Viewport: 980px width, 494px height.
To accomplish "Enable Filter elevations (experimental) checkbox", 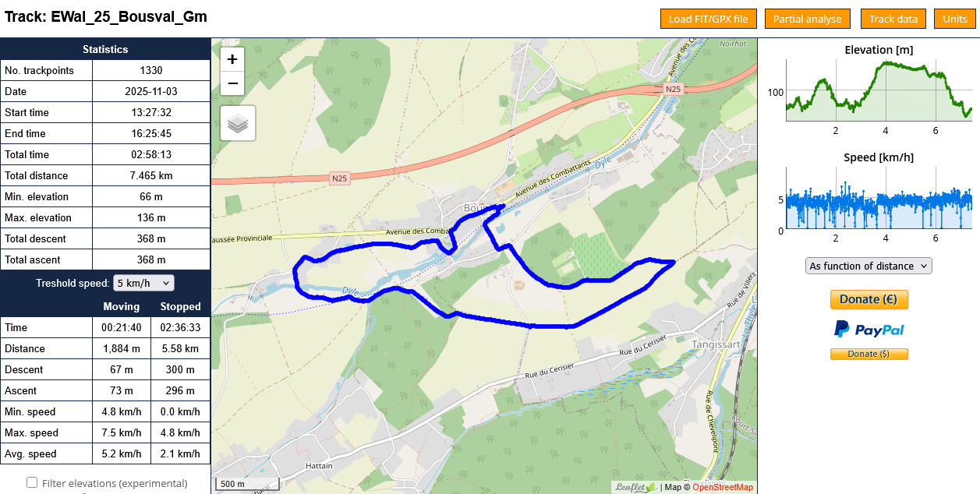I will click(32, 482).
